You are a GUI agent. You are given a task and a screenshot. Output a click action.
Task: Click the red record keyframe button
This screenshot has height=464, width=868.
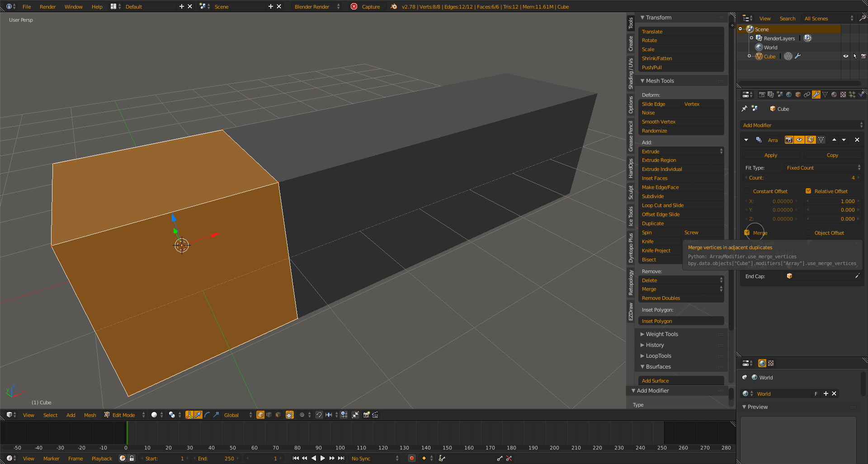pos(411,458)
